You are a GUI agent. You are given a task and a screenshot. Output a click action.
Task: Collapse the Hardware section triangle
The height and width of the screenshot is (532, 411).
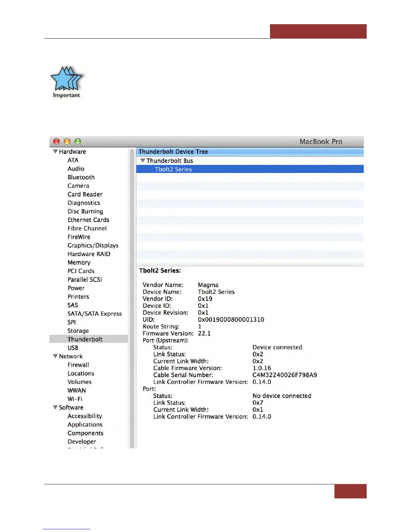[x=55, y=151]
